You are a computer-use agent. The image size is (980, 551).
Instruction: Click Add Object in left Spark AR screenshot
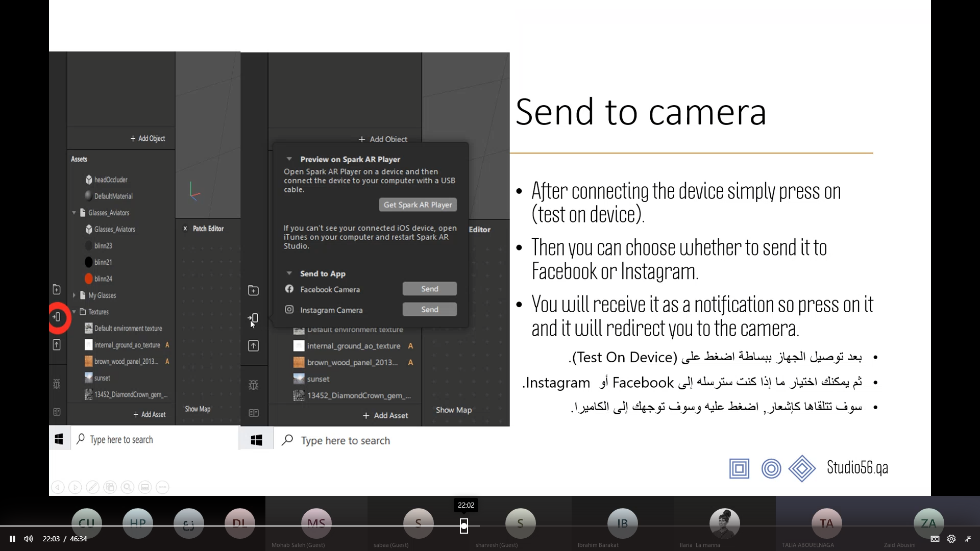(x=148, y=138)
